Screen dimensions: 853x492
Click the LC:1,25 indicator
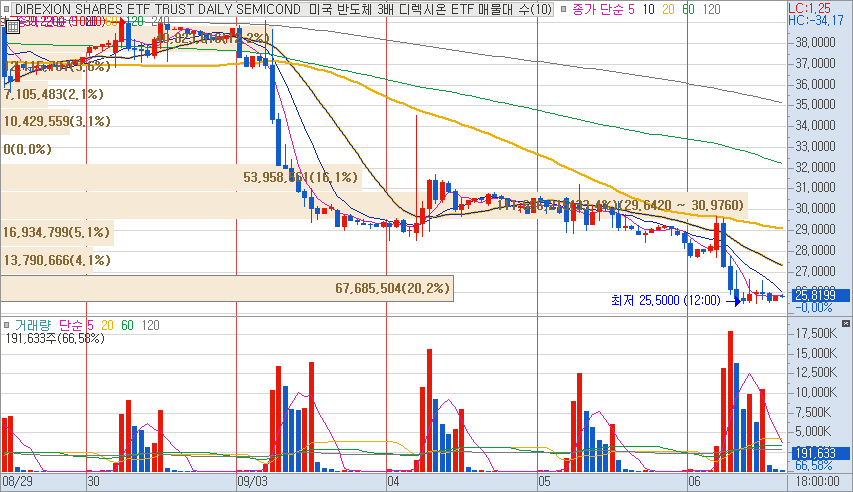coord(810,8)
